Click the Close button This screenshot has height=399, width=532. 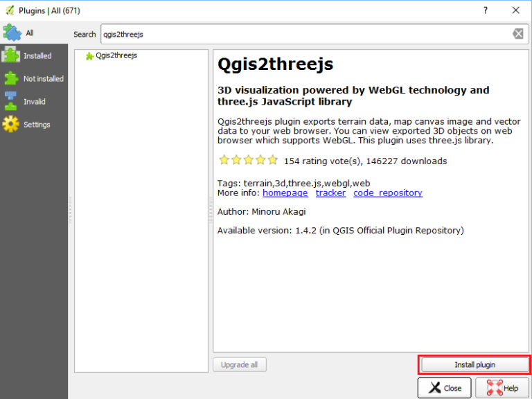click(444, 388)
